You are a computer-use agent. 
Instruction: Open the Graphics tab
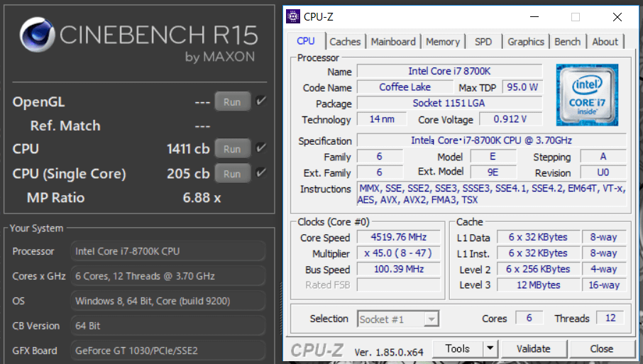pos(526,42)
